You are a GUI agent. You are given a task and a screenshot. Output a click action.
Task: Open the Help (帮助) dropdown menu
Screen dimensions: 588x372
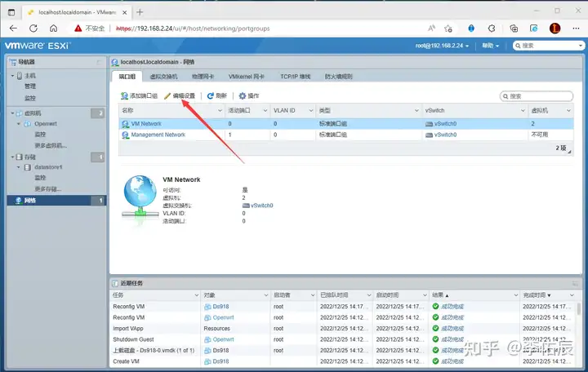tap(491, 46)
